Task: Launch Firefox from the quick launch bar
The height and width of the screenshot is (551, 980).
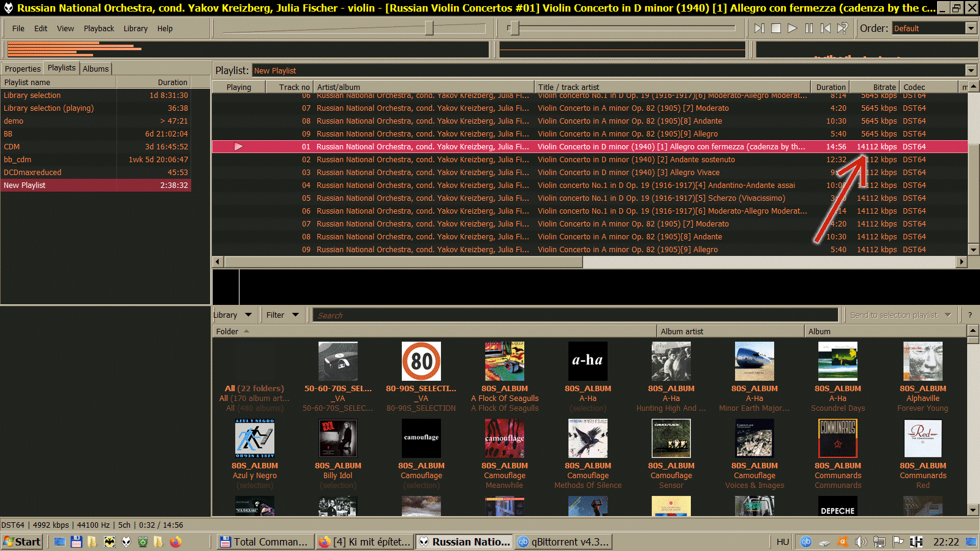Action: [176, 542]
